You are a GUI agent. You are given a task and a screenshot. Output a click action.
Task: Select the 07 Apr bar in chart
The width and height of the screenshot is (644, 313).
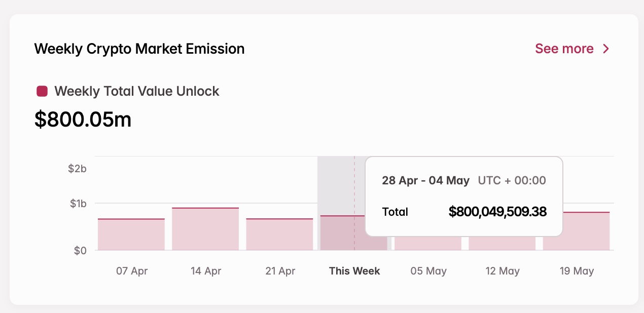click(131, 234)
